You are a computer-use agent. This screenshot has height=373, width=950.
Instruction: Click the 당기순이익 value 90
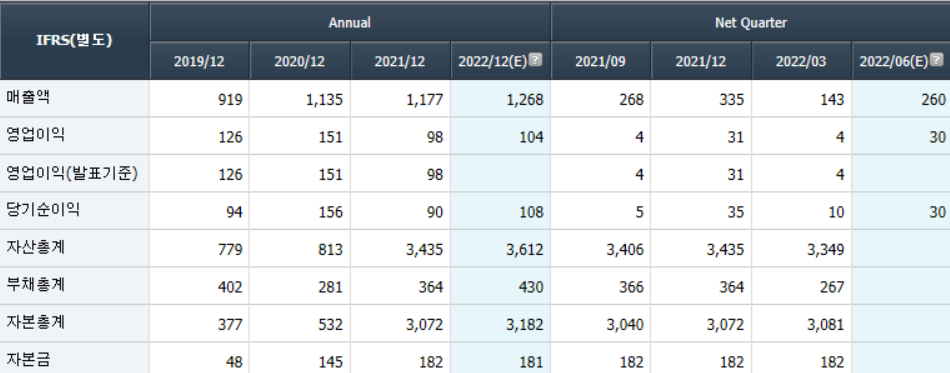click(x=435, y=213)
